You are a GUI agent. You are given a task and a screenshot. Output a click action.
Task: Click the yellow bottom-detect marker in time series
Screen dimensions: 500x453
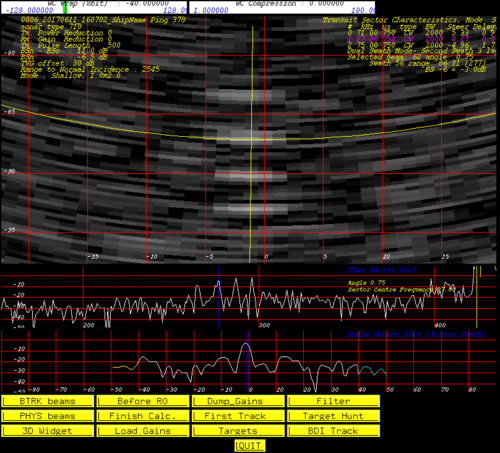477,297
